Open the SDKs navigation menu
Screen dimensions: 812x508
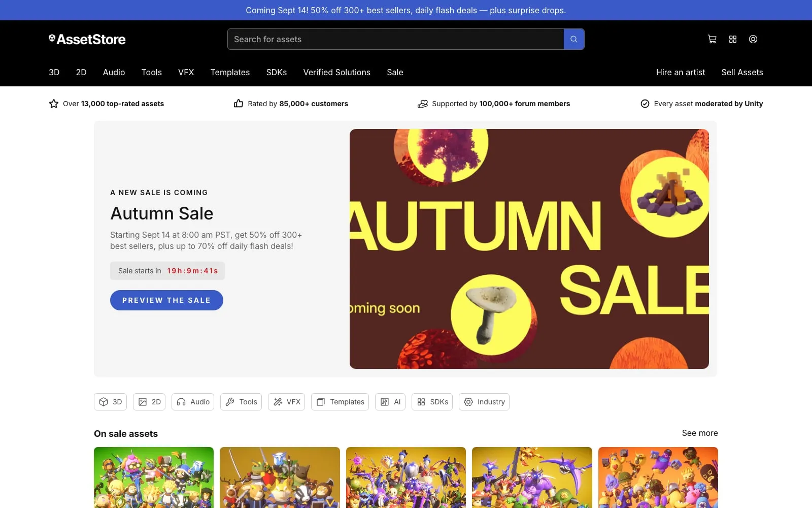click(x=277, y=72)
